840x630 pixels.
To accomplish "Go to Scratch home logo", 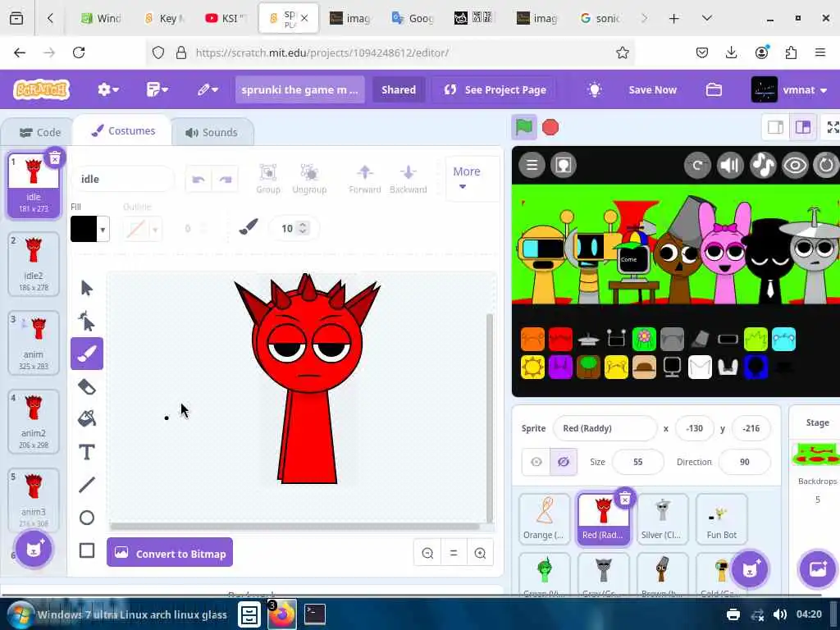I will pyautogui.click(x=42, y=89).
